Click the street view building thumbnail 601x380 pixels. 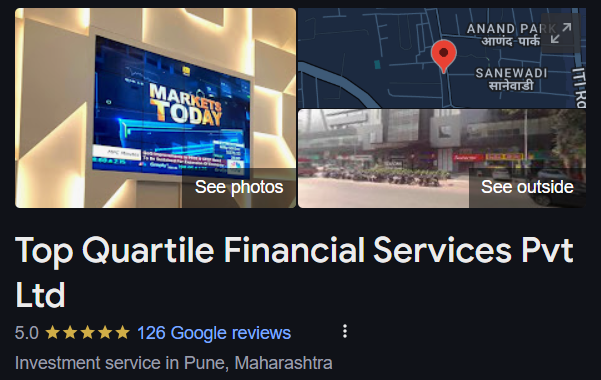pyautogui.click(x=442, y=158)
